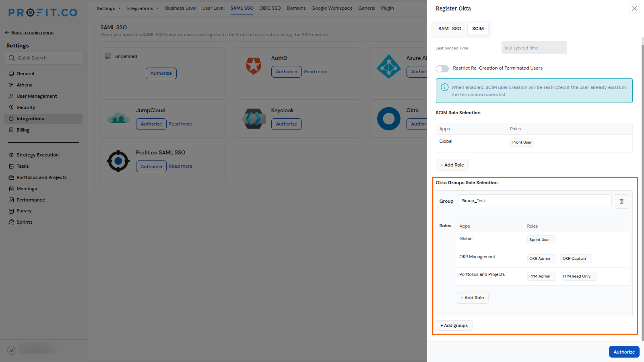Image resolution: width=644 pixels, height=362 pixels.
Task: Open Read more link for Auth0
Action: 316,72
